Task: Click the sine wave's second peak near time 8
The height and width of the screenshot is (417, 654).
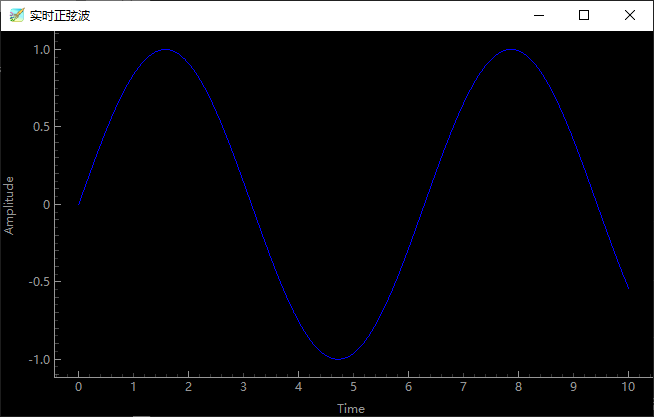Action: [x=511, y=49]
